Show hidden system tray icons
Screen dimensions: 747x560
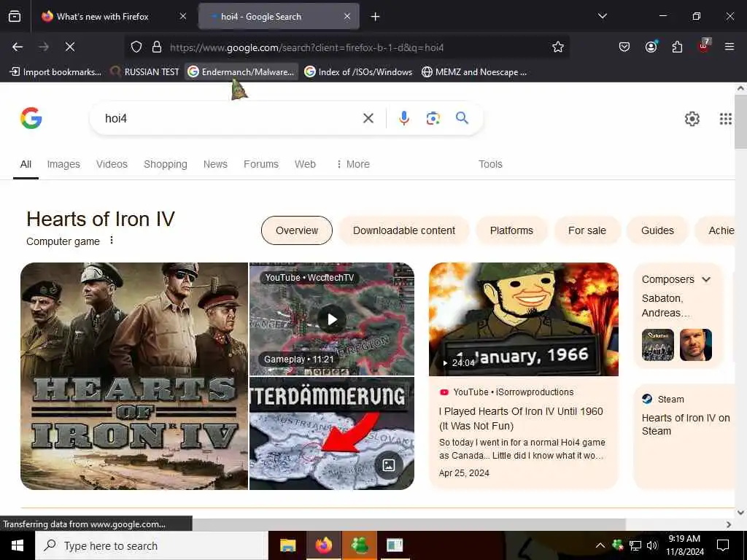pyautogui.click(x=600, y=545)
